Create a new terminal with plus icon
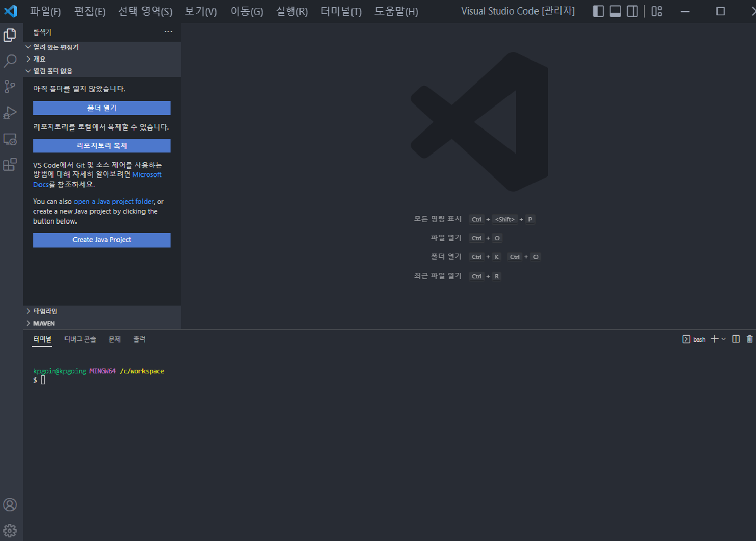The image size is (756, 541). [714, 339]
